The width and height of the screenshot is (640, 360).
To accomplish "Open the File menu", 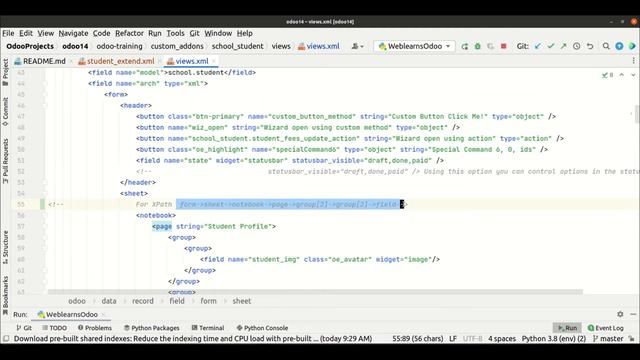I will (x=8, y=33).
